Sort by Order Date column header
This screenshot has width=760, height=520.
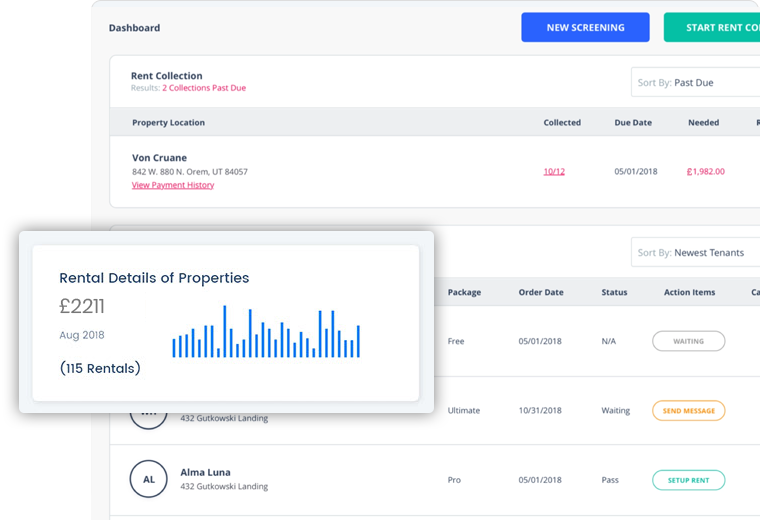click(541, 292)
